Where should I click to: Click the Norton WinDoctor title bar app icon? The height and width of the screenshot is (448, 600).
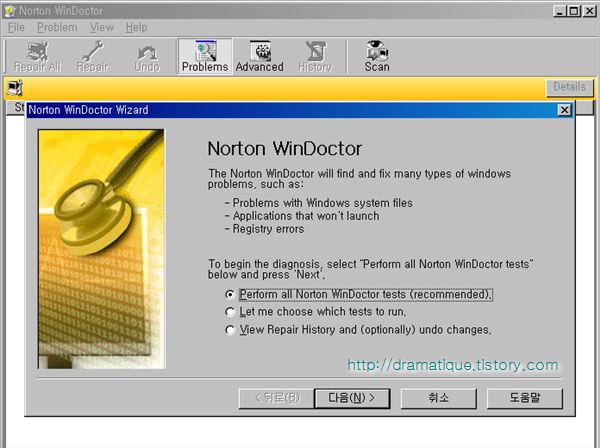coord(10,11)
